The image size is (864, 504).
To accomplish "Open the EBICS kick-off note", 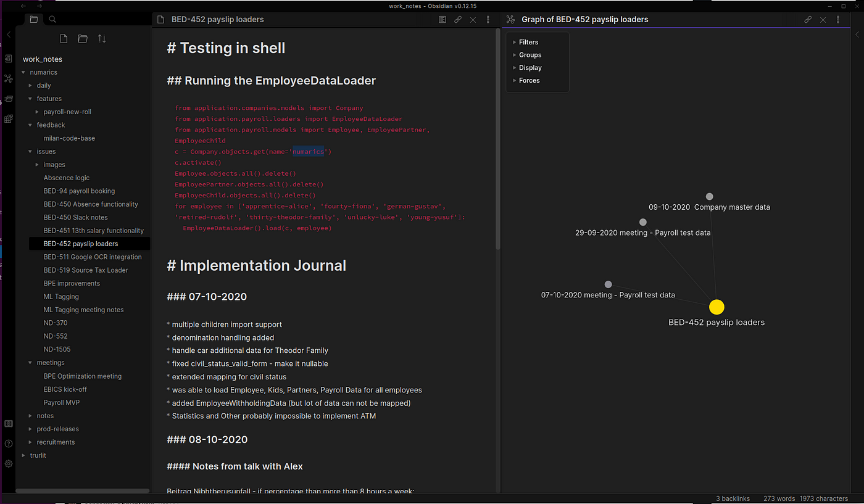I will (x=65, y=389).
